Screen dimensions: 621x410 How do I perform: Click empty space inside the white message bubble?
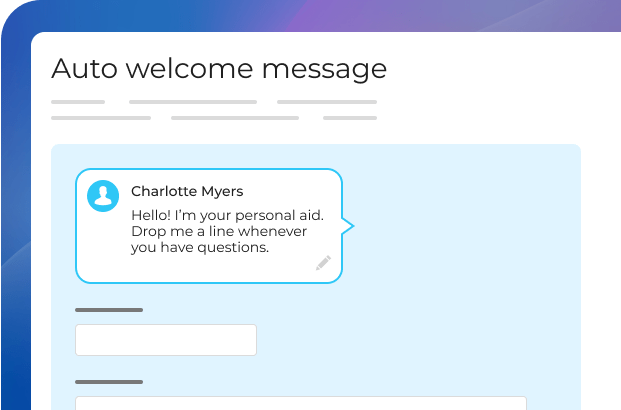(210, 268)
